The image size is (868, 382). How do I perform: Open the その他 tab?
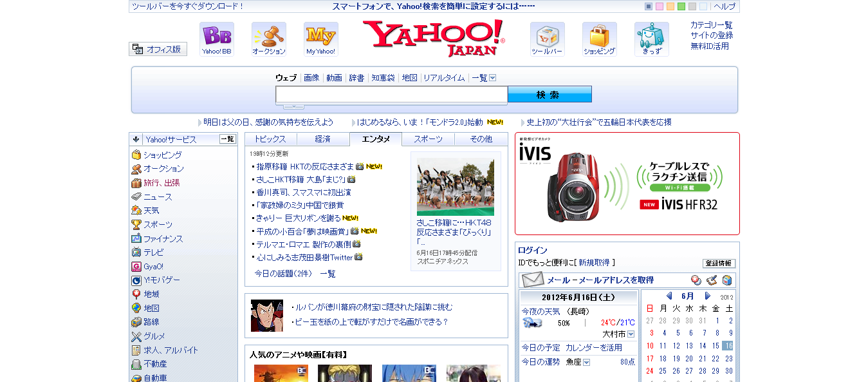pyautogui.click(x=481, y=139)
